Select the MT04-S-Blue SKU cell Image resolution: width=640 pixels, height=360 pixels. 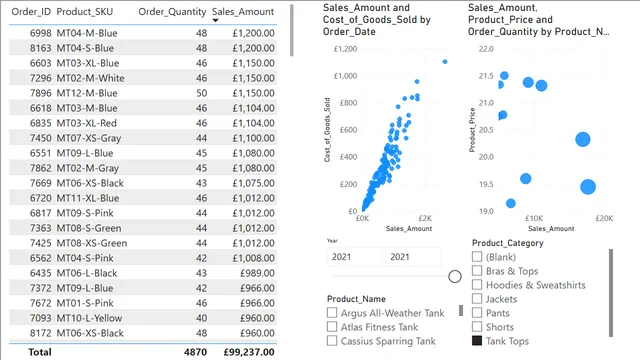point(85,48)
